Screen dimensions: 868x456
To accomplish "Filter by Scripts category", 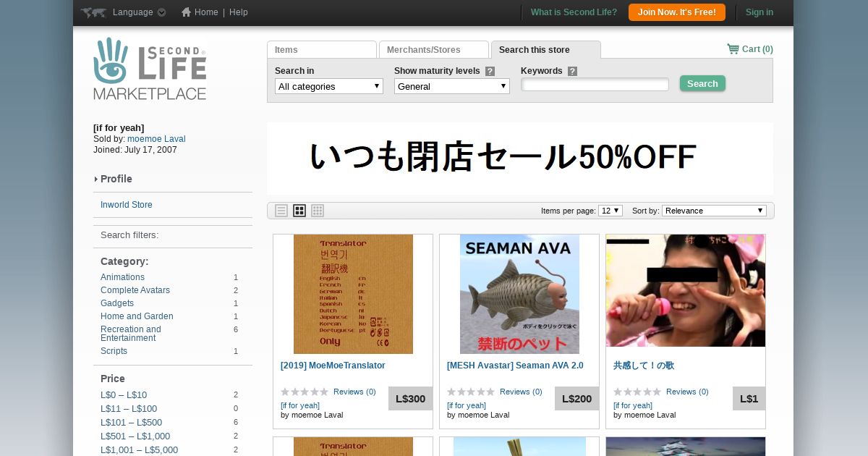I will click(114, 351).
